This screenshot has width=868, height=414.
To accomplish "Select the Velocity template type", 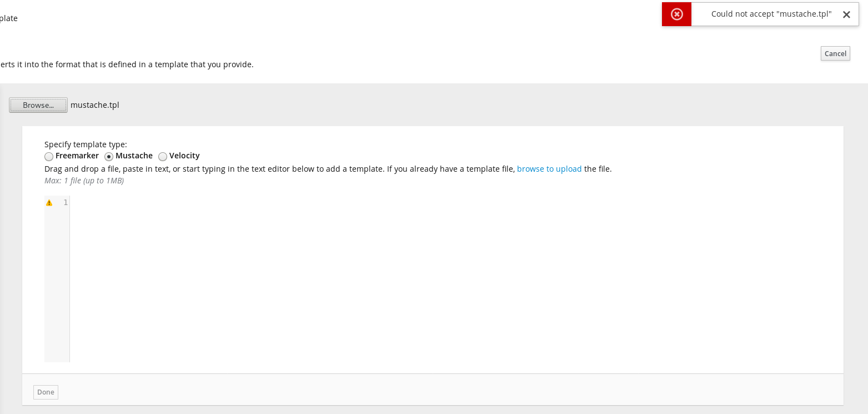I will [x=163, y=156].
